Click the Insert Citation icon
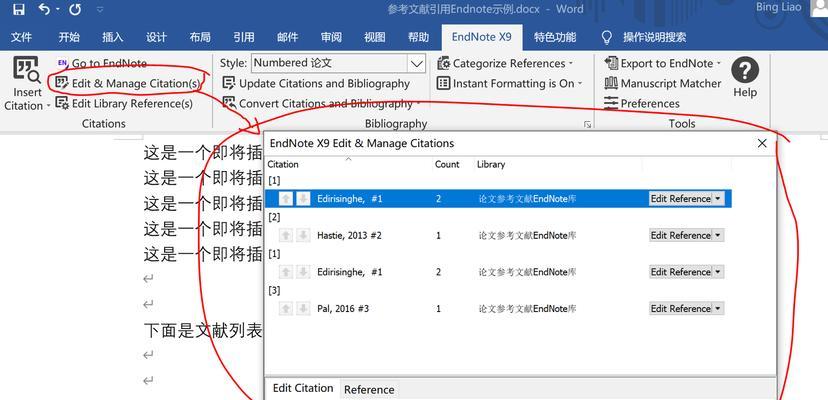This screenshot has width=828, height=400. pos(27,70)
